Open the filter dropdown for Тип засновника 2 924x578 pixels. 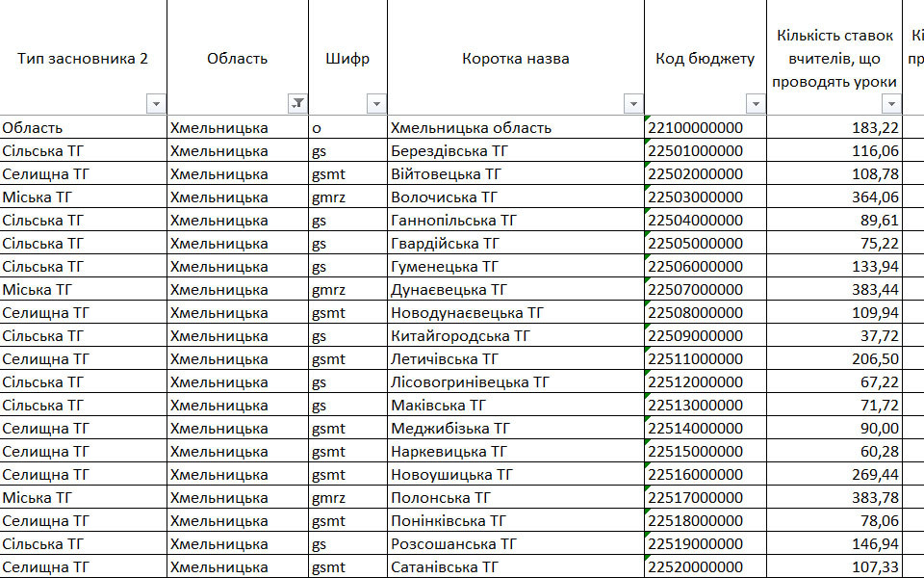coord(155,104)
